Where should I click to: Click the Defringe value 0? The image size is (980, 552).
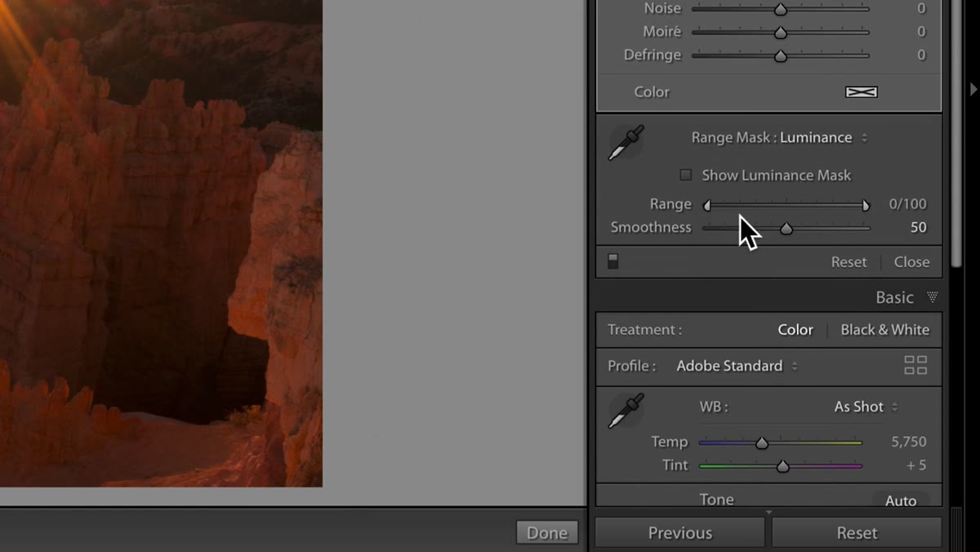pos(921,55)
